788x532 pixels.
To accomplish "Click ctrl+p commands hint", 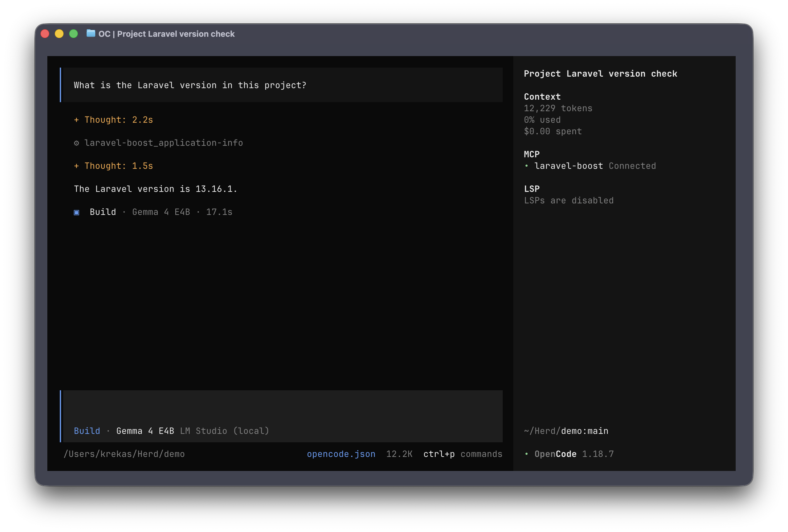I will [463, 454].
